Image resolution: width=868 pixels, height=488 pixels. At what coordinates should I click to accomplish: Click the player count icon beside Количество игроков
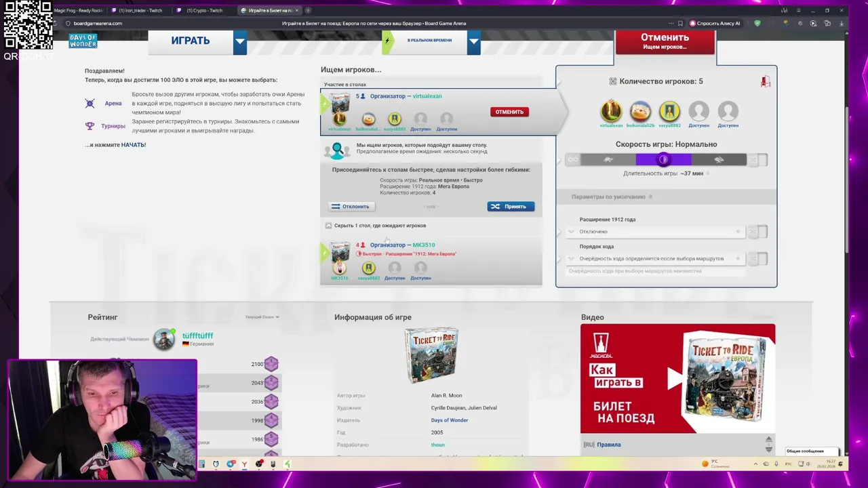point(613,81)
